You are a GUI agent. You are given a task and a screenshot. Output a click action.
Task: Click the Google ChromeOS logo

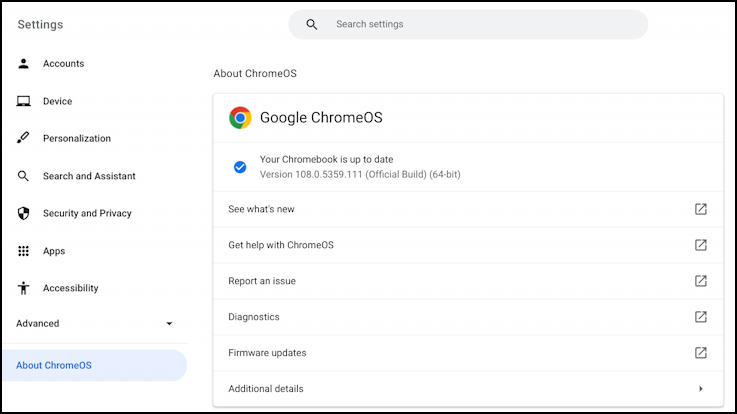tap(240, 118)
